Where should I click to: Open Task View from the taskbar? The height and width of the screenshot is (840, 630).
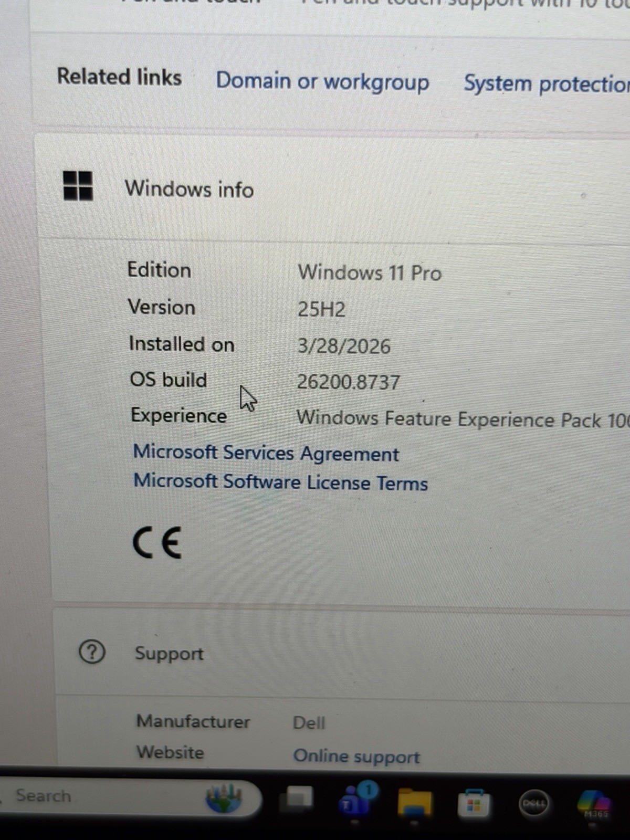point(296,800)
